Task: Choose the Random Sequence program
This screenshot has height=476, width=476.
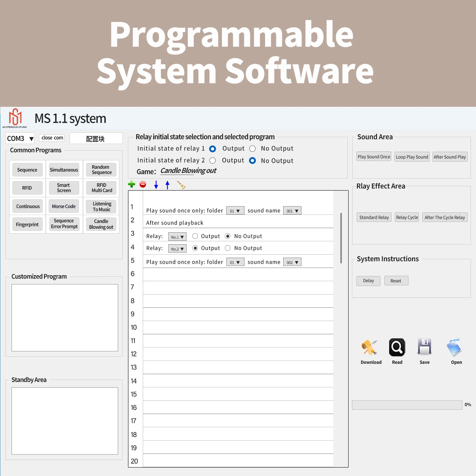Action: pyautogui.click(x=101, y=170)
